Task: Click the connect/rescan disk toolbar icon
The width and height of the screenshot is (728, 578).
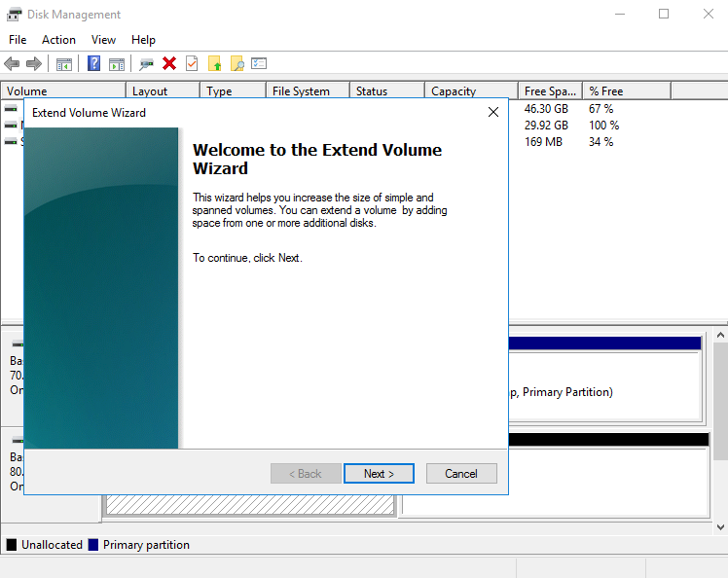Action: coord(147,64)
